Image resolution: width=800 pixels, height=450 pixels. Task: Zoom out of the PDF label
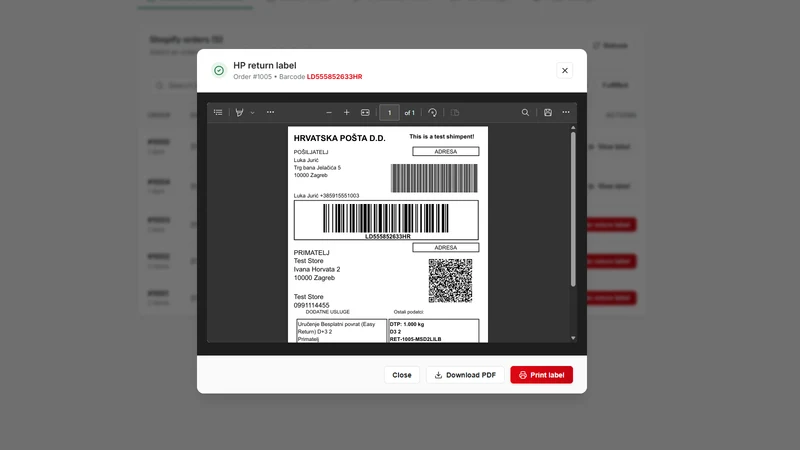(329, 113)
